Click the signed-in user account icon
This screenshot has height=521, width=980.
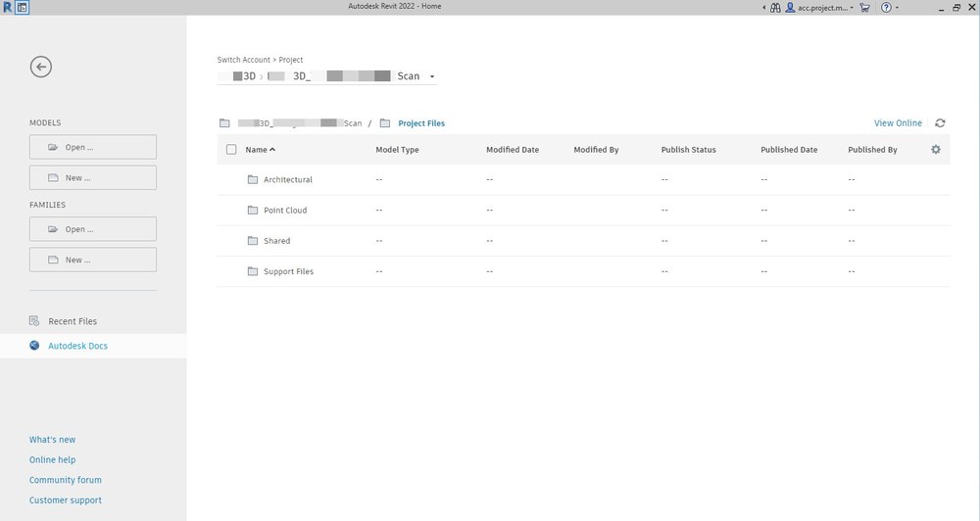[790, 8]
